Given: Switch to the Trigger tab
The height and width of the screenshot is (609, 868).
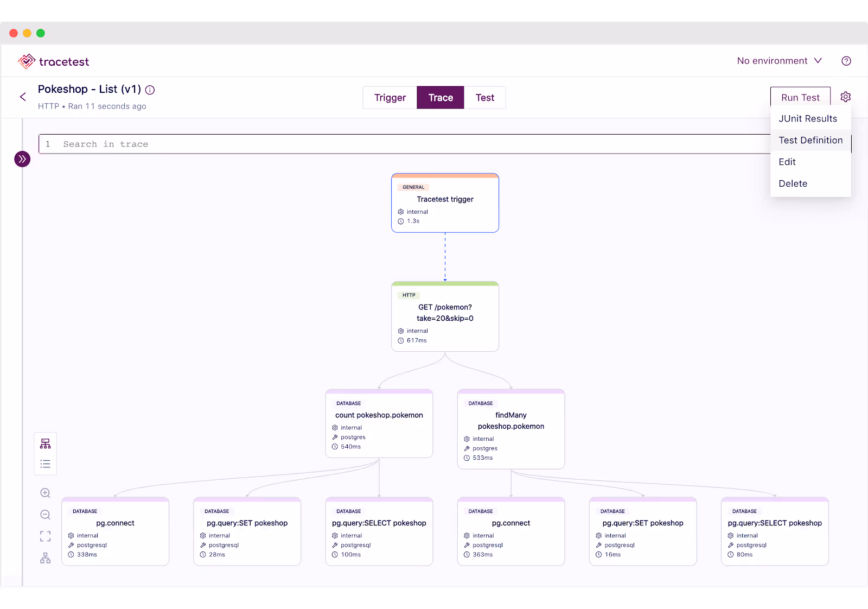Looking at the screenshot, I should (390, 98).
